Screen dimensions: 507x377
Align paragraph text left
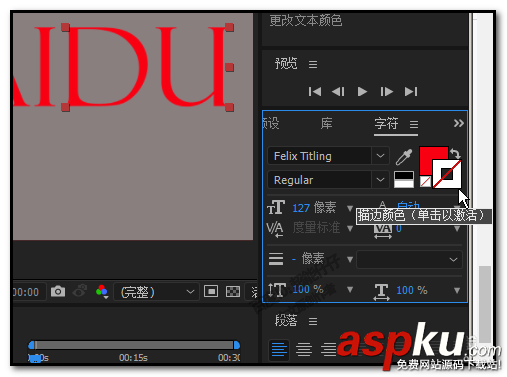(x=279, y=349)
